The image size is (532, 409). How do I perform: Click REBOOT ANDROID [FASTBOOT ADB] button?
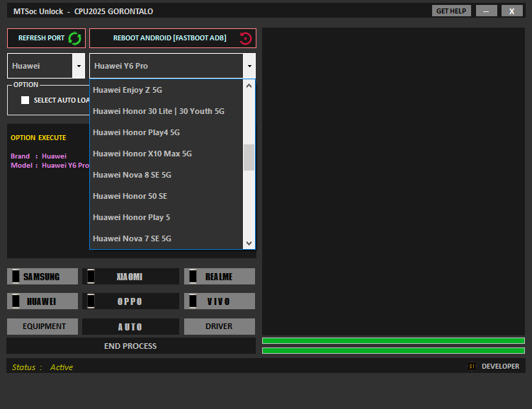[x=173, y=38]
